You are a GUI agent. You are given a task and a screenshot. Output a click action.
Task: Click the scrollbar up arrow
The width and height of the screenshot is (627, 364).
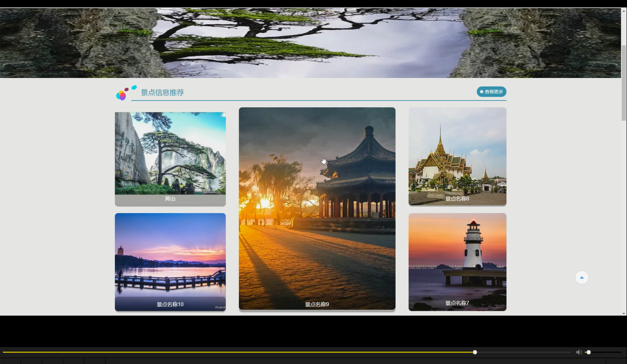pos(624,10)
